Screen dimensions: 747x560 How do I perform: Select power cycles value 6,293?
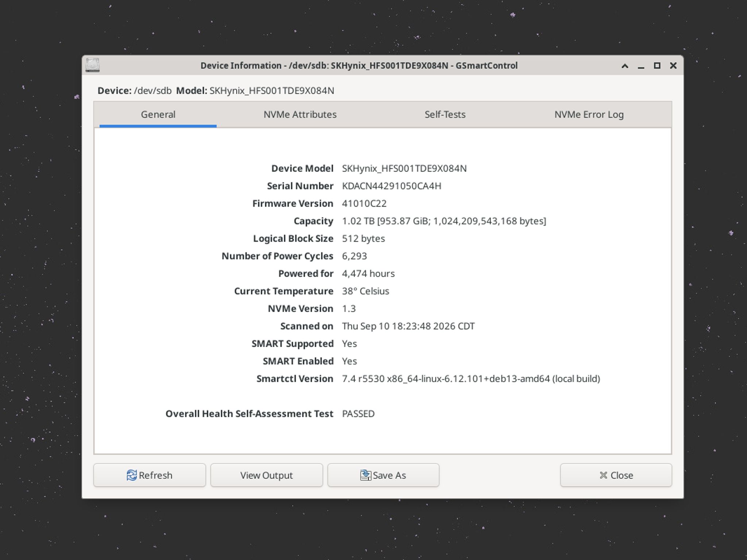[x=354, y=256]
